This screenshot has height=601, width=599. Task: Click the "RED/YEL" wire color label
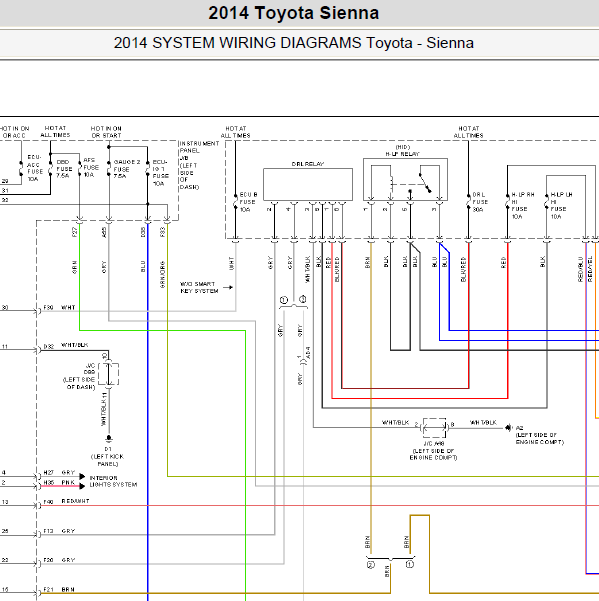click(590, 269)
